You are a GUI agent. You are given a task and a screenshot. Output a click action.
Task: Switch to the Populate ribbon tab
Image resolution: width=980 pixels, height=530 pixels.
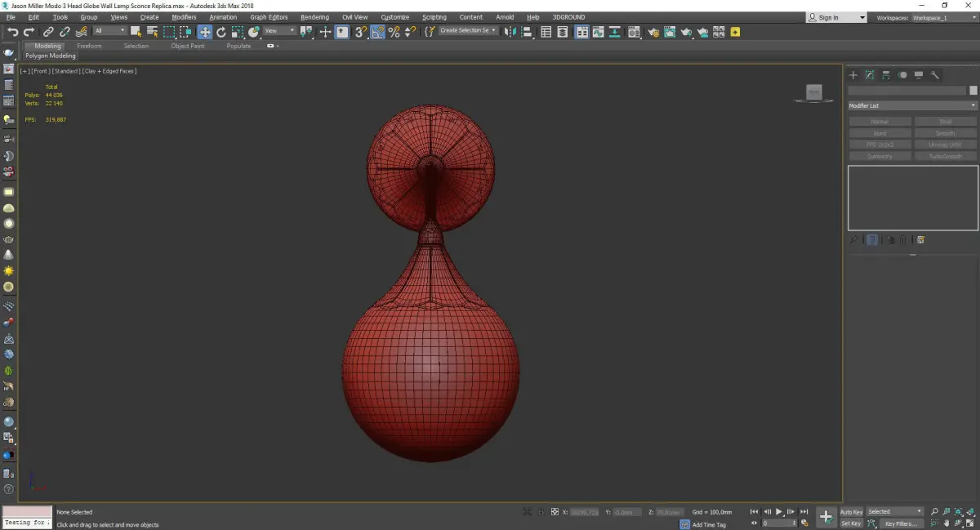tap(238, 46)
